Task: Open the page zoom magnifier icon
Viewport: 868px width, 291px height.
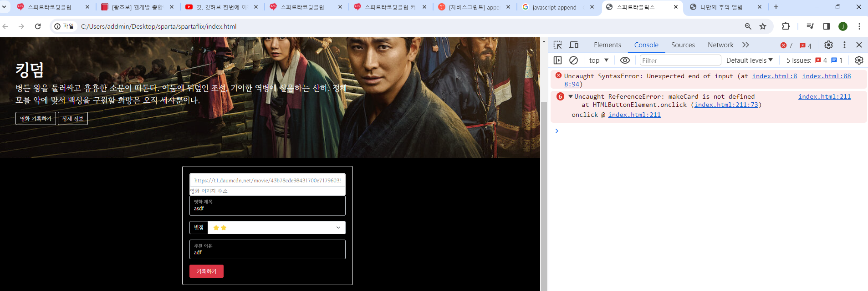Action: [748, 26]
